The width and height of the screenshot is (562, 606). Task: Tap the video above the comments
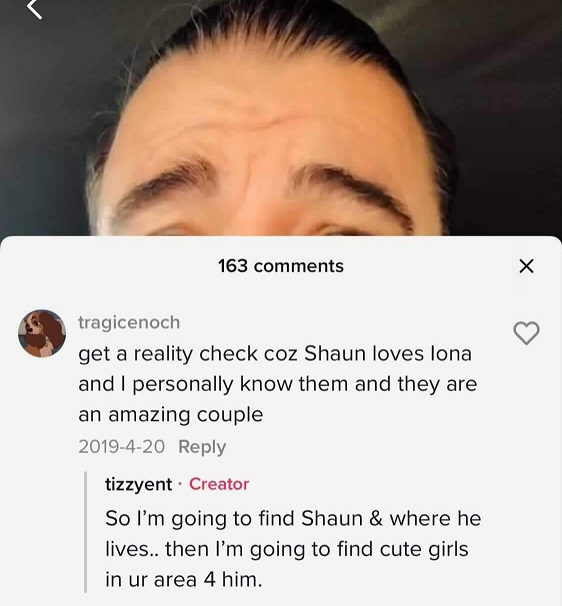point(281,118)
